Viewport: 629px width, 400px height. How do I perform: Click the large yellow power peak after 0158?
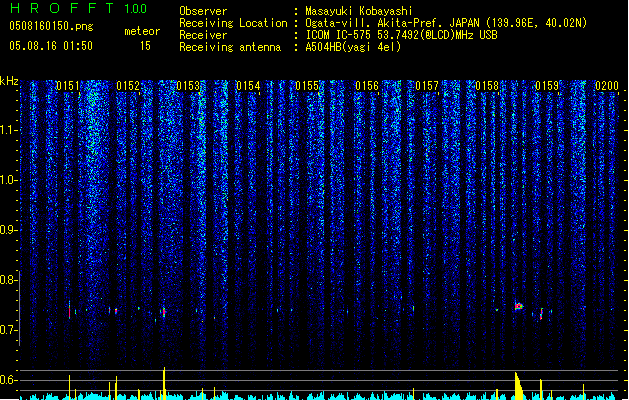[x=519, y=386]
